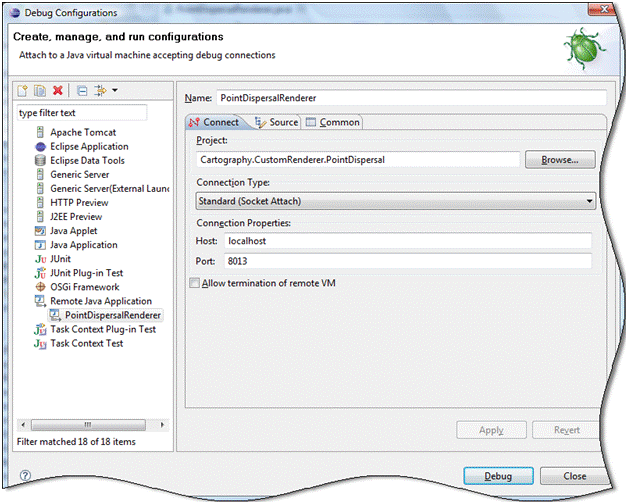The image size is (628, 504).
Task: Open the Connection Type dropdown
Action: coord(396,201)
